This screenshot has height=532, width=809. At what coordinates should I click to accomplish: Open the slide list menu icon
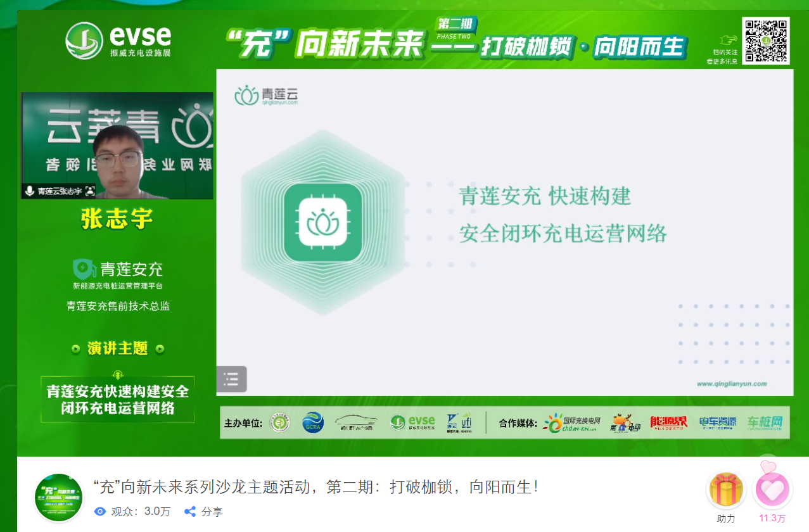tap(231, 379)
